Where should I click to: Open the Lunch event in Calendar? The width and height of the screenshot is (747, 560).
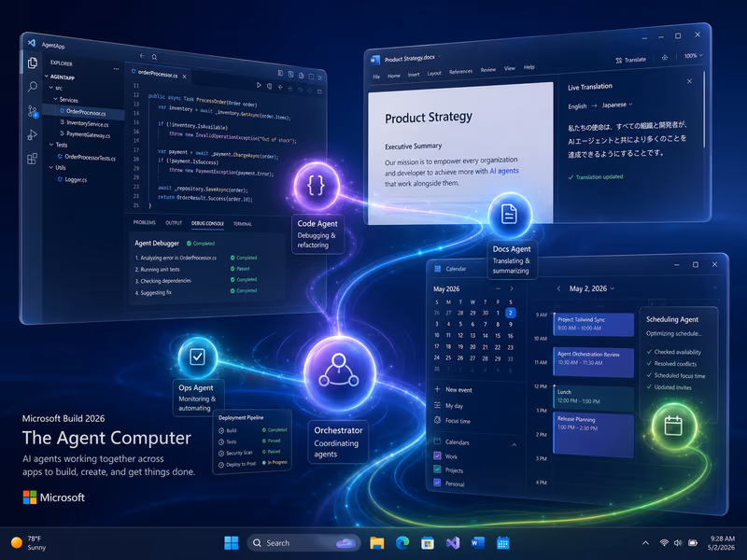594,398
